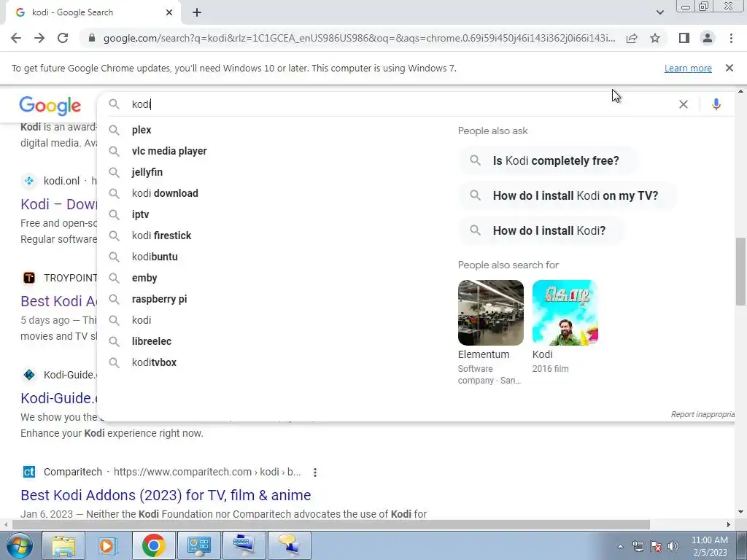747x560 pixels.
Task: Reload the current page
Action: (63, 38)
